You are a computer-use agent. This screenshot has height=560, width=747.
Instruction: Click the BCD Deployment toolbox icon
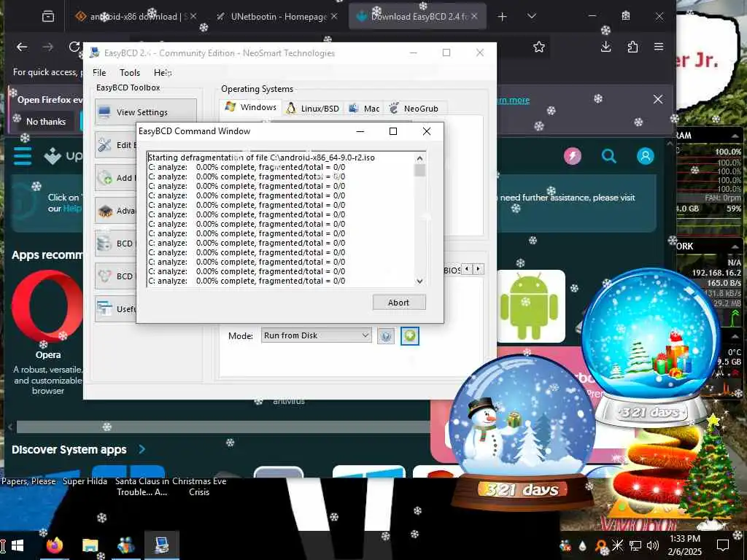tap(104, 276)
